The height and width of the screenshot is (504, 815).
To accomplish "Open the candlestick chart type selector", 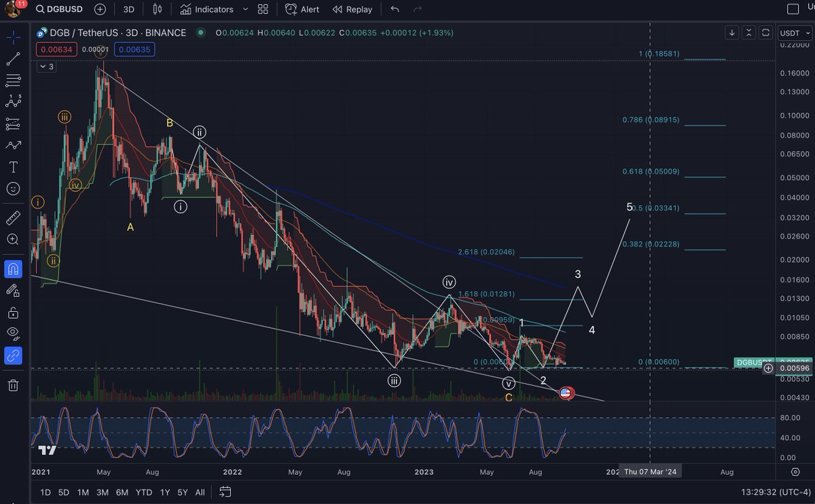I will [158, 9].
